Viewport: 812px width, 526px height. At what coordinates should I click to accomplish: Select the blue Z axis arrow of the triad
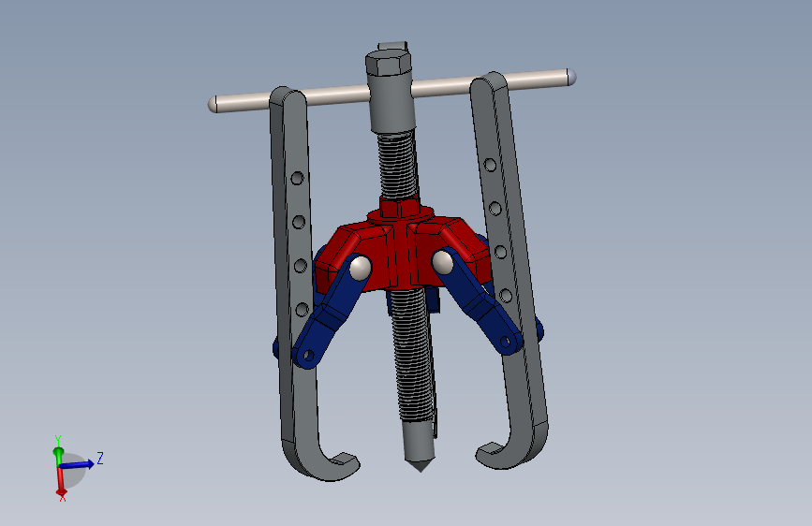pyautogui.click(x=79, y=463)
